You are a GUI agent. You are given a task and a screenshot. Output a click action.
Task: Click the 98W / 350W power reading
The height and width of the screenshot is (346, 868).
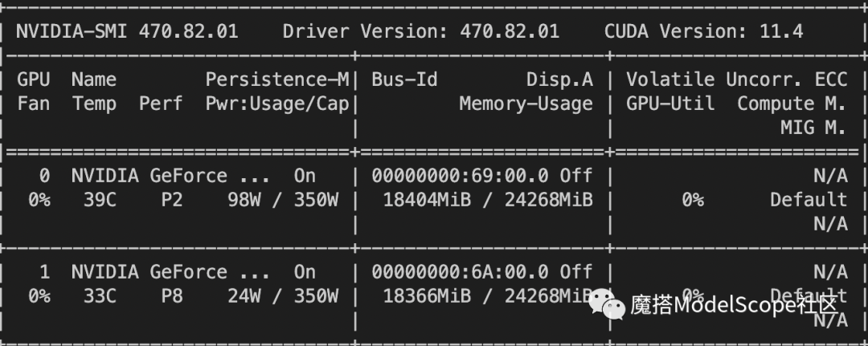pyautogui.click(x=283, y=200)
